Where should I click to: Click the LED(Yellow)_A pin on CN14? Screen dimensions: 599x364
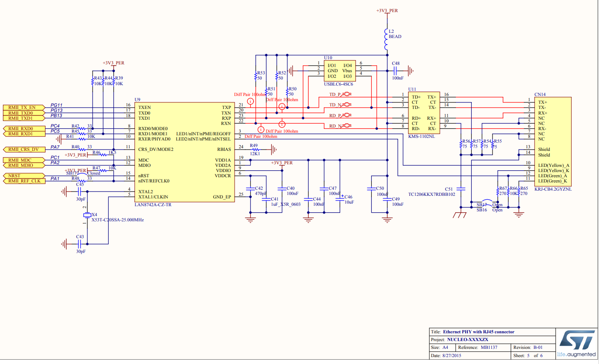(554, 165)
